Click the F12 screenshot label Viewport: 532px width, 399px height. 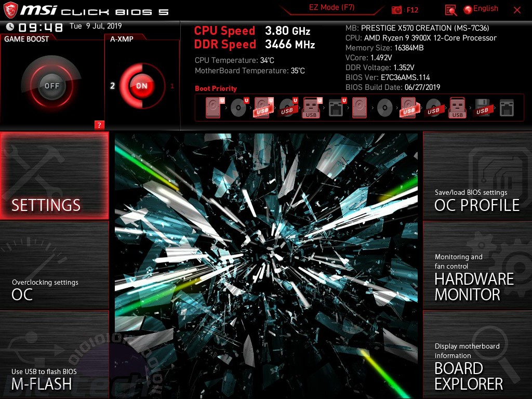[x=412, y=10]
